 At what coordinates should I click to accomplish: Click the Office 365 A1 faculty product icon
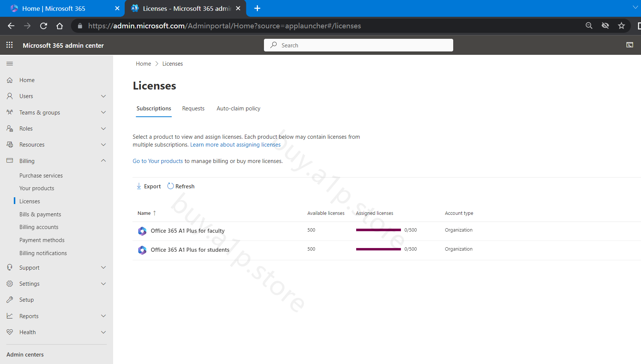(142, 231)
